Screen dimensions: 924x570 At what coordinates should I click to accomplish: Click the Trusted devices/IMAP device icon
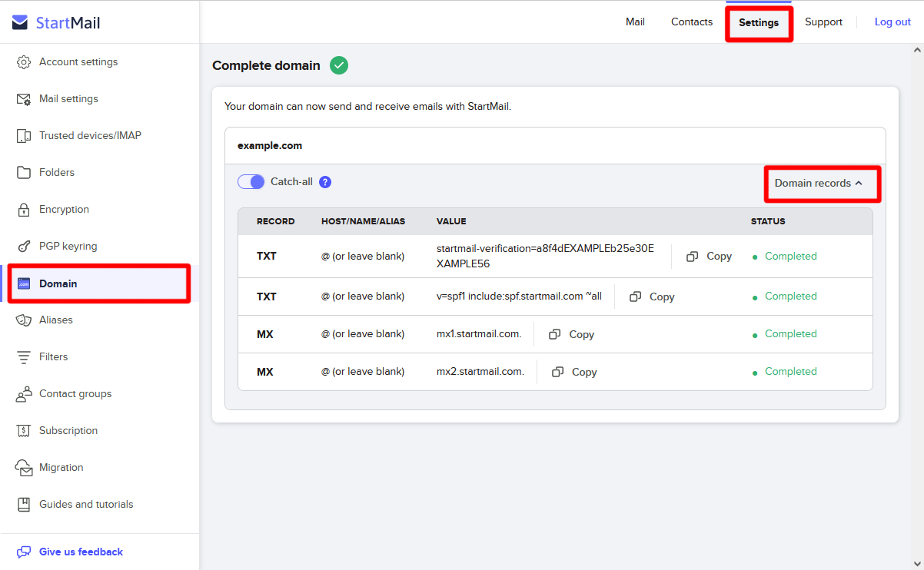click(24, 136)
